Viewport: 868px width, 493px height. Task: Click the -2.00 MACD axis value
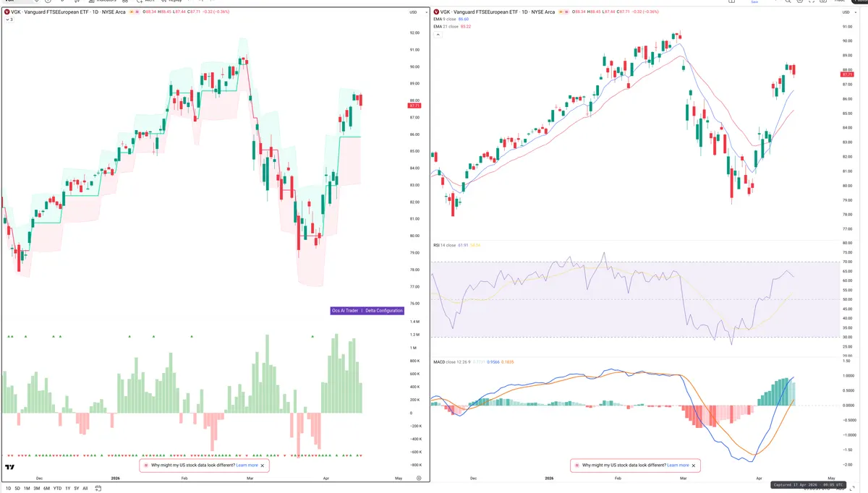(847, 465)
